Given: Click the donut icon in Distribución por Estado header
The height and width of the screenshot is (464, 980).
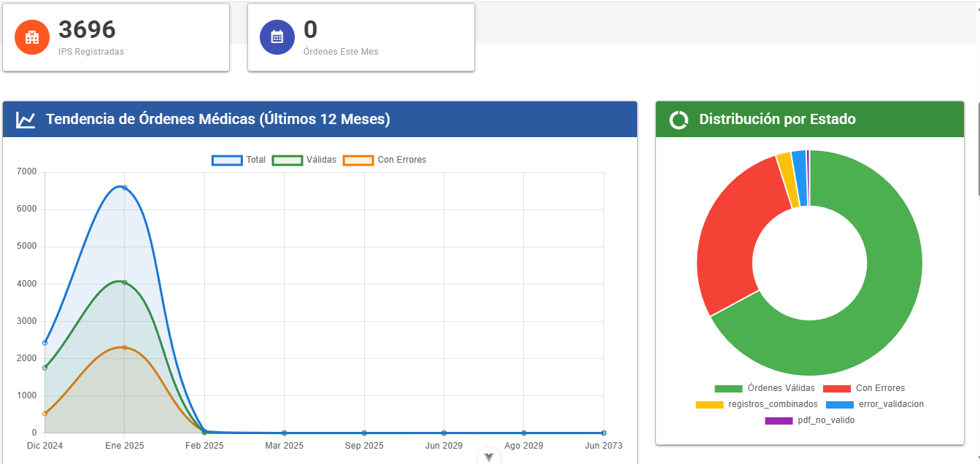Looking at the screenshot, I should coord(679,120).
